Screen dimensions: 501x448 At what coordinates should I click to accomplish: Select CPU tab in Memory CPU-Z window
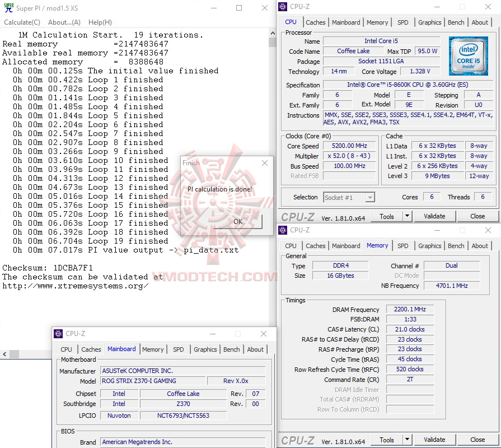tap(291, 246)
